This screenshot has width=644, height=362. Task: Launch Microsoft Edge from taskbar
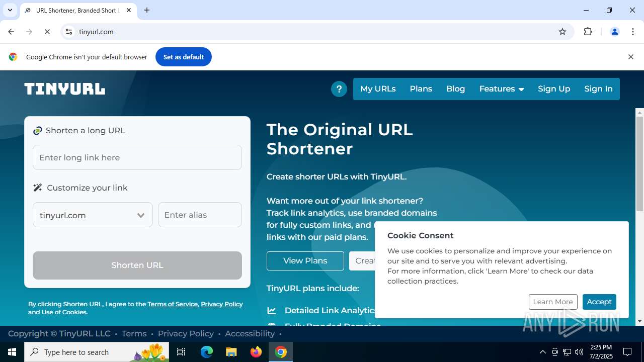tap(207, 352)
